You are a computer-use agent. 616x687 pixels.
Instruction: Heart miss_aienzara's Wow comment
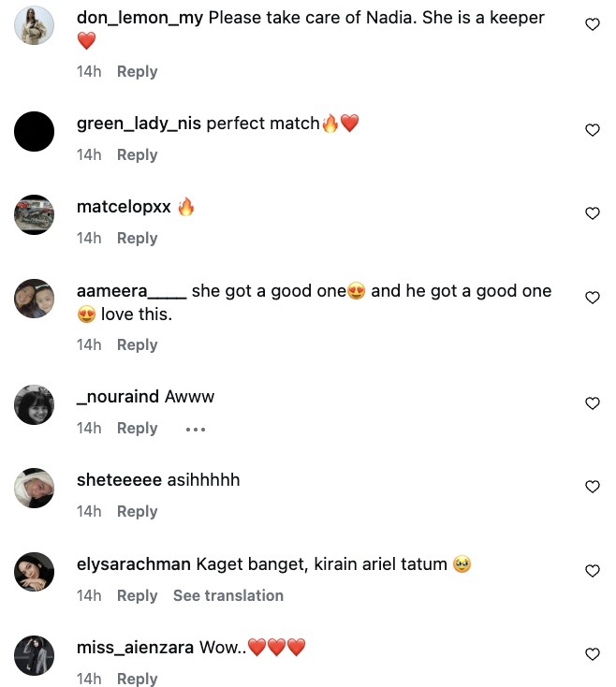[592, 654]
